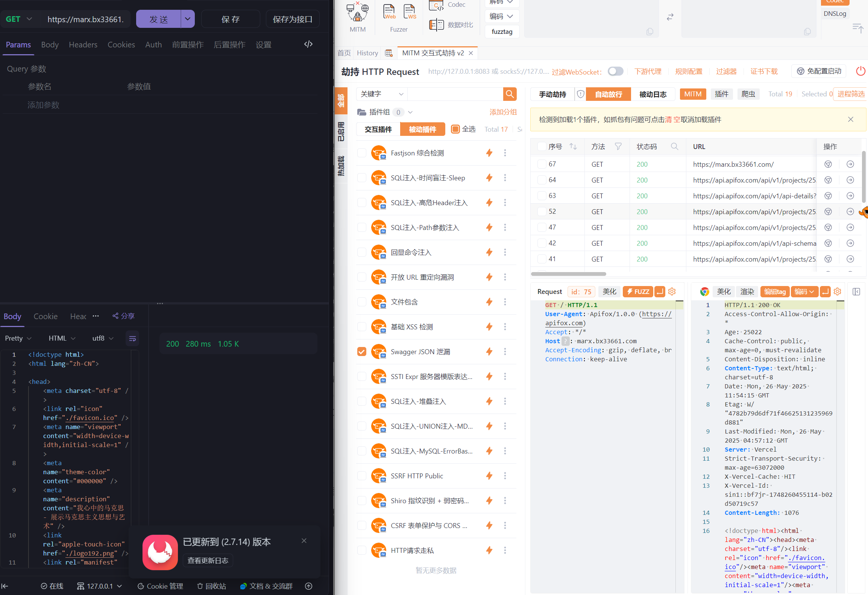868x595 pixels.
Task: Click the shield icon next to 手动劫持
Action: coord(580,94)
